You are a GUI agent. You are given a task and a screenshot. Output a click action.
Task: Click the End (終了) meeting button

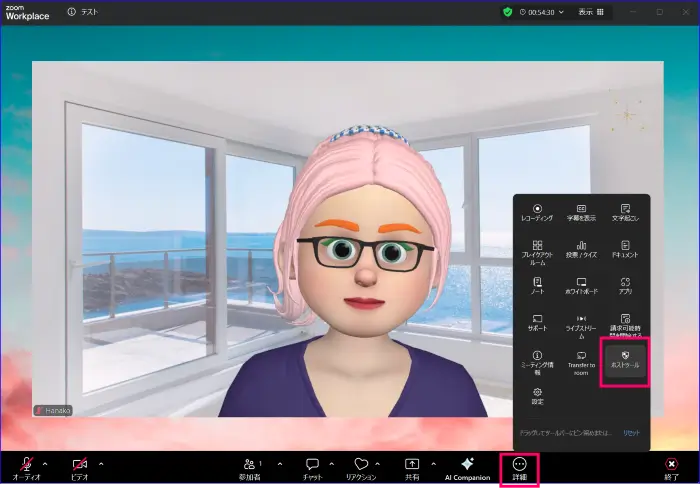click(671, 467)
